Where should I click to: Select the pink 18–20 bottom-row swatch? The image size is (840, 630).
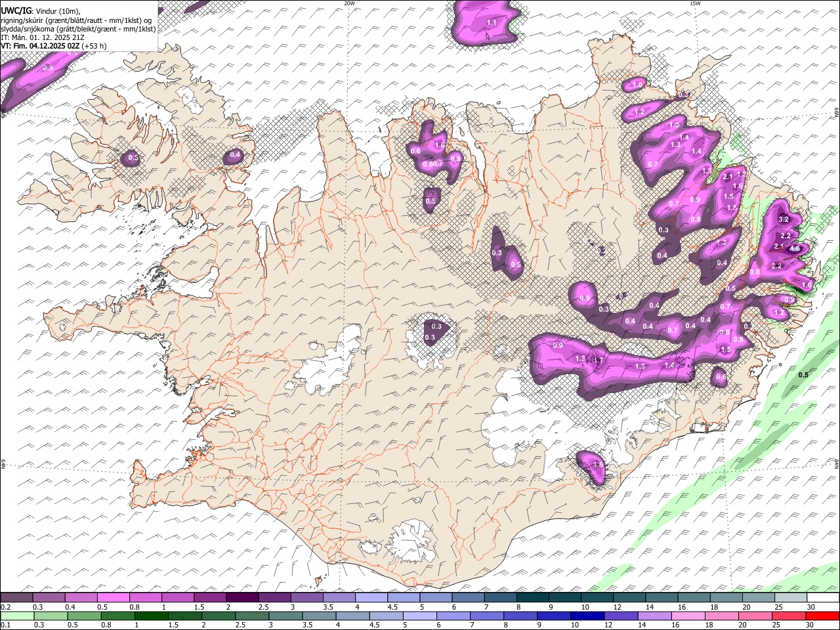pos(721,616)
